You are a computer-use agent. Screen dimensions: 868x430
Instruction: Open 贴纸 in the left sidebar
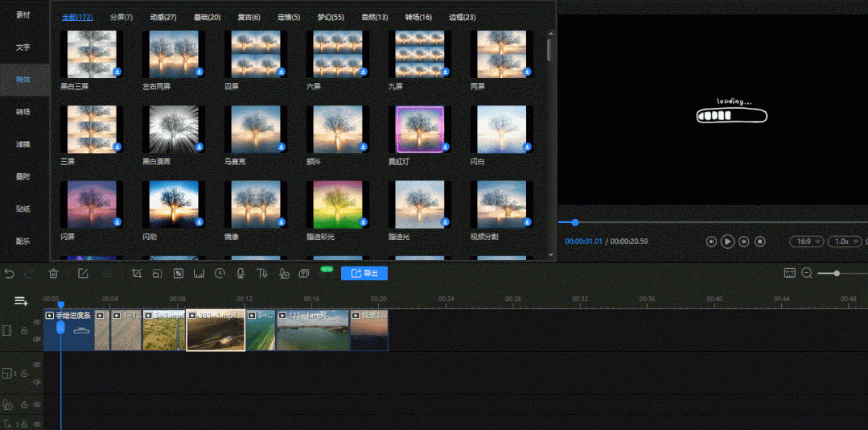tap(23, 209)
